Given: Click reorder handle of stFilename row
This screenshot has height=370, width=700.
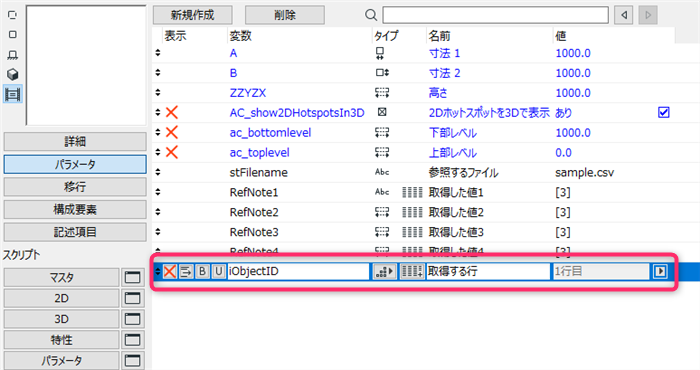Looking at the screenshot, I should point(158,172).
